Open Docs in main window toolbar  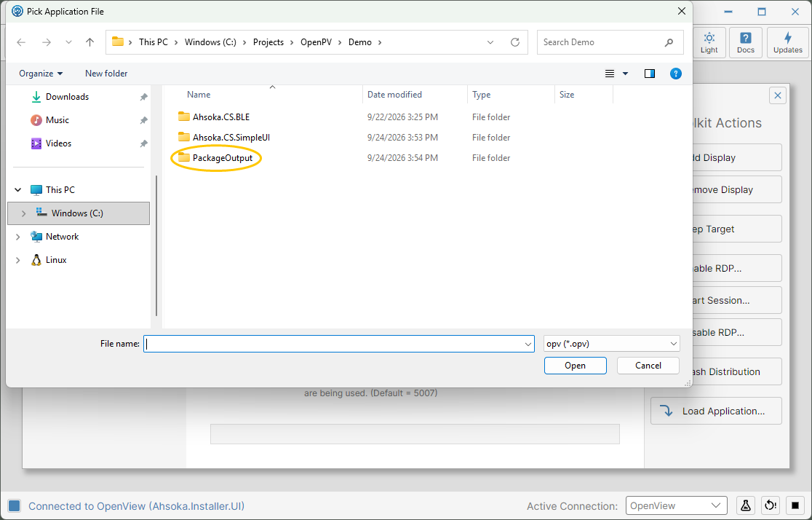coord(745,42)
